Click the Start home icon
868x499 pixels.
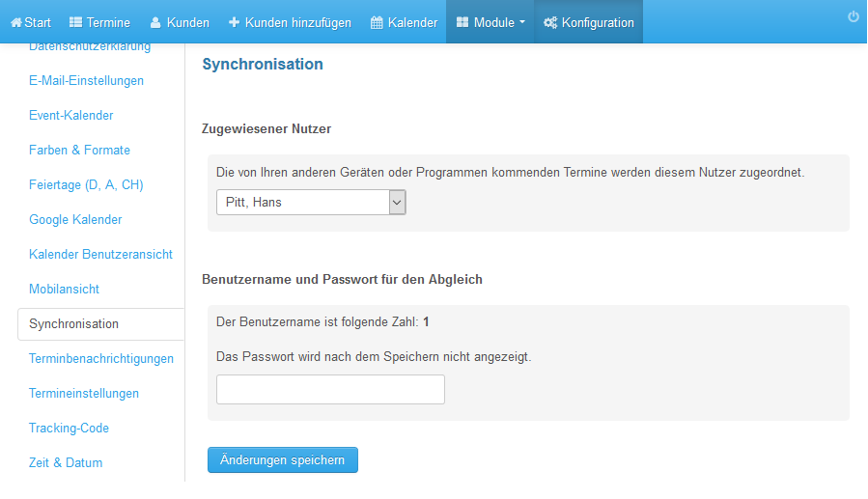click(16, 23)
